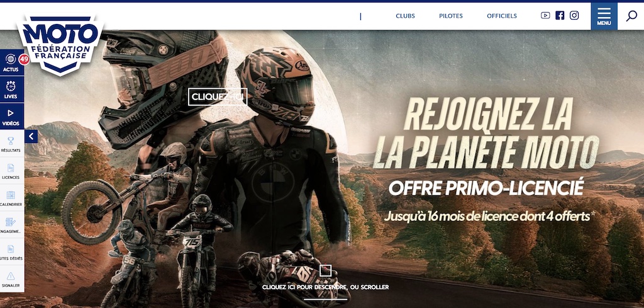Open the Lives sidebar icon
This screenshot has width=644, height=308.
[x=11, y=89]
